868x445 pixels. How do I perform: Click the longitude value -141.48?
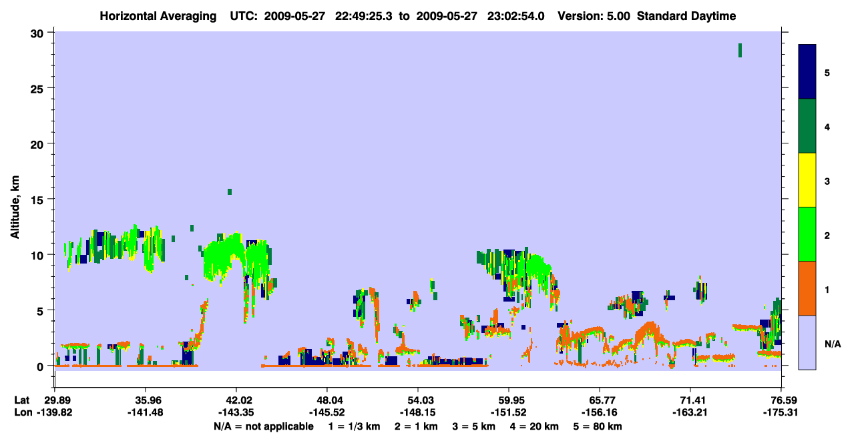pos(146,412)
